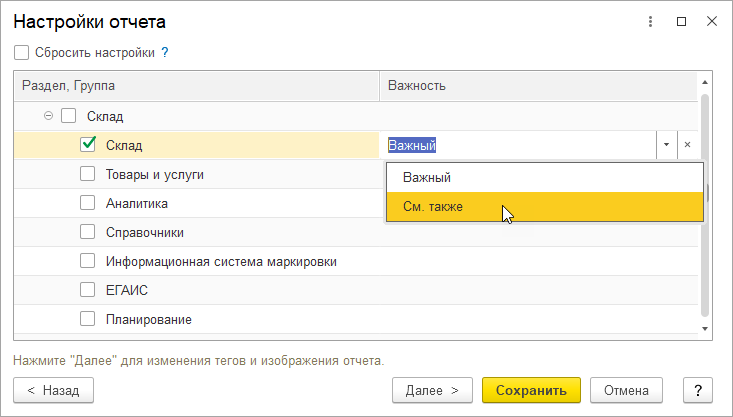This screenshot has width=733, height=417.
Task: Collapse the Склад group tree node
Action: (x=49, y=116)
